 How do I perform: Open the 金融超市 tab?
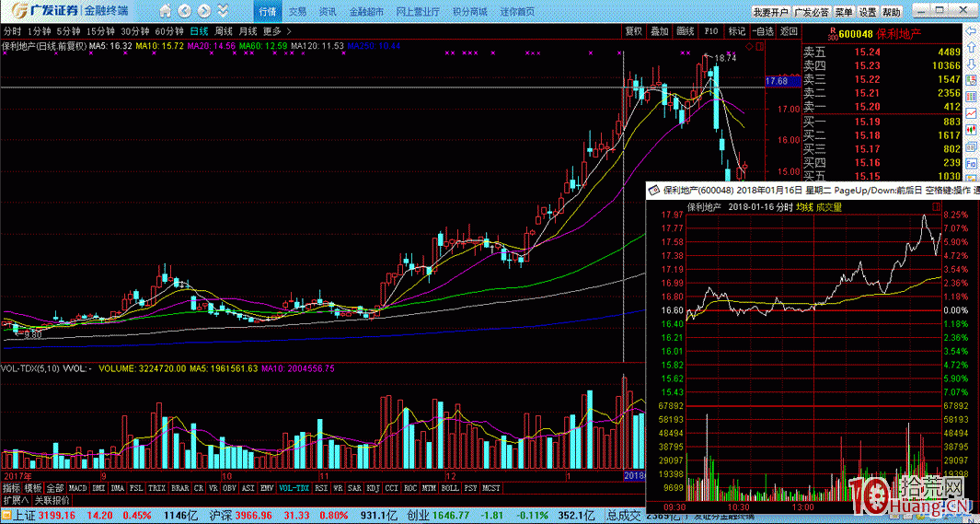[366, 11]
